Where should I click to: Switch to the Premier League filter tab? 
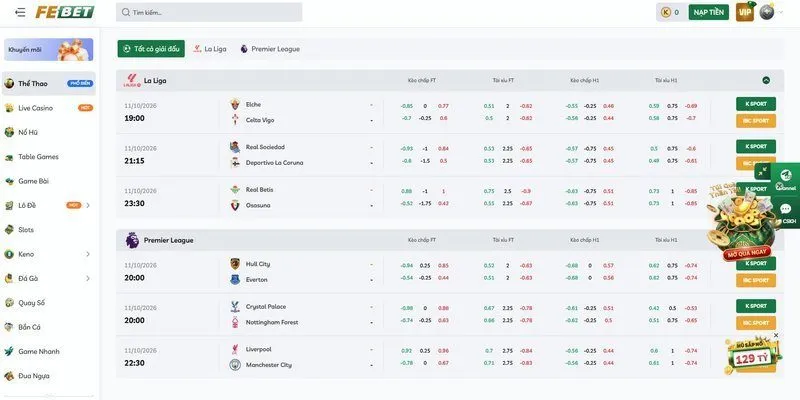pos(270,49)
